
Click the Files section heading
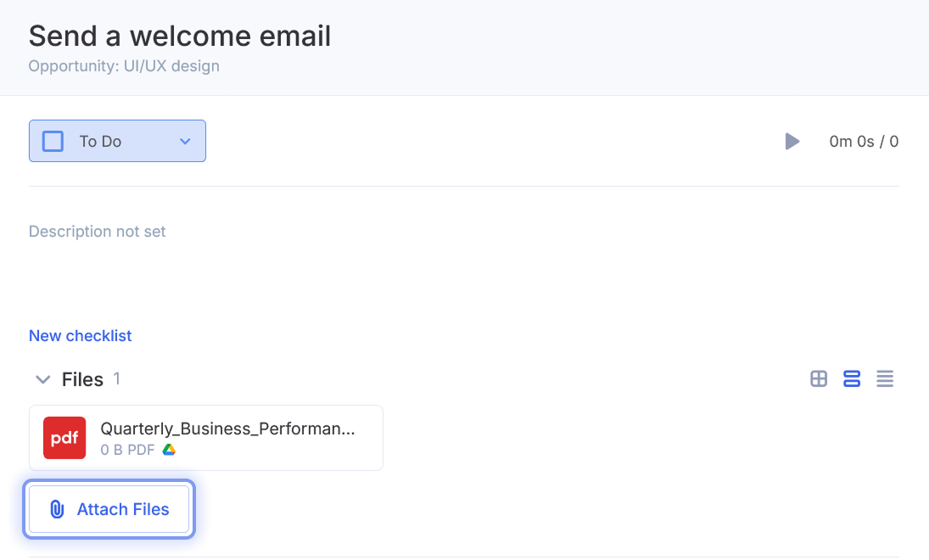point(82,380)
